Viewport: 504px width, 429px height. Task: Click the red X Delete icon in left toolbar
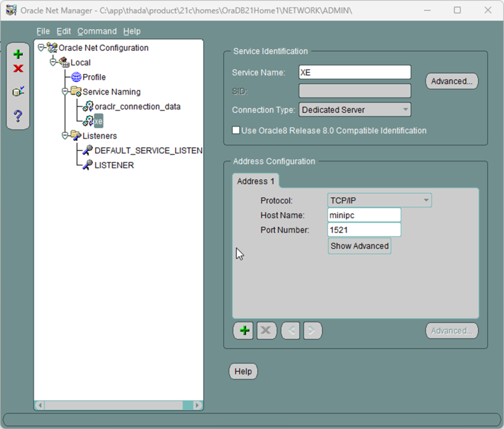tap(18, 68)
